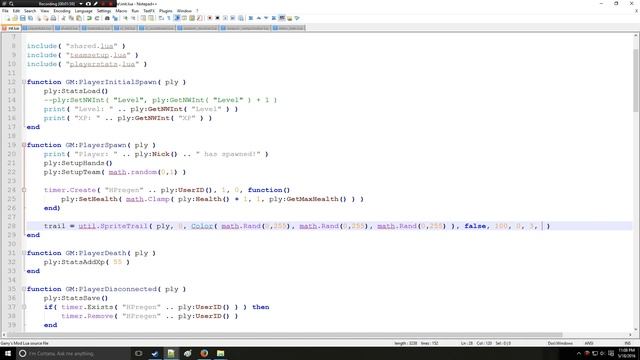Redo edit via toolbar arrow
This screenshot has height=360, width=640.
(x=97, y=18)
